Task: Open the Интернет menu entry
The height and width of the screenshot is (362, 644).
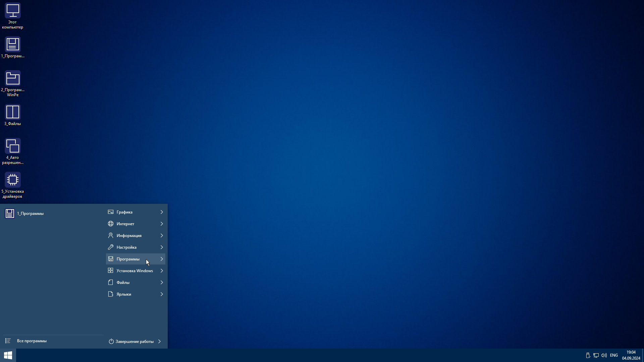Action: point(136,224)
